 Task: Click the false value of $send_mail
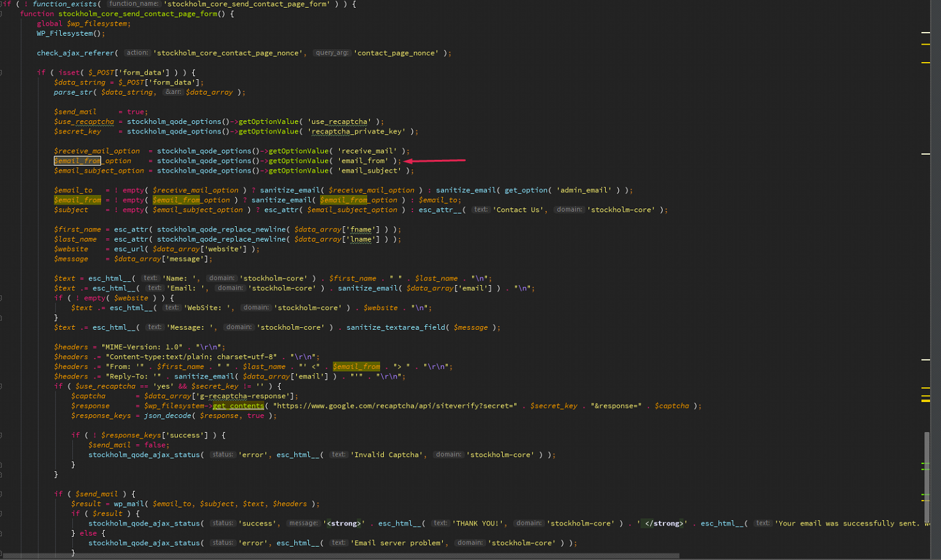[x=154, y=445]
